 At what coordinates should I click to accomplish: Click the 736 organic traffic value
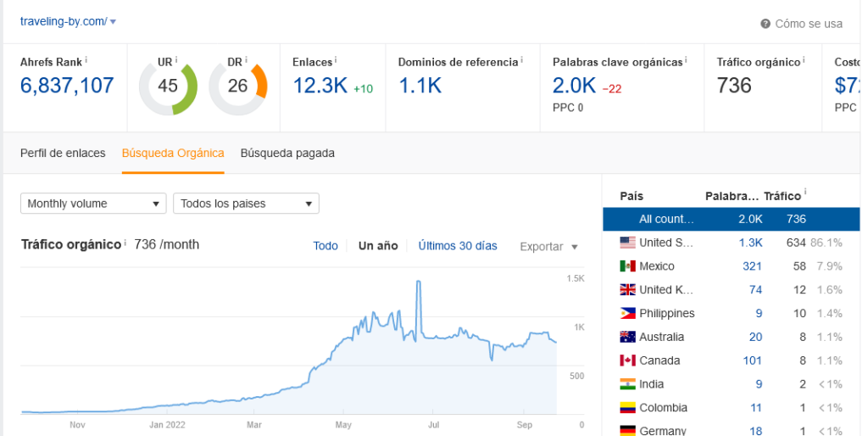[734, 86]
